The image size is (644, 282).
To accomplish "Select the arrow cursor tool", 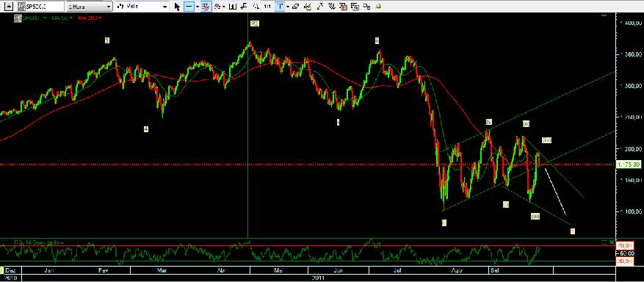I will [178, 7].
